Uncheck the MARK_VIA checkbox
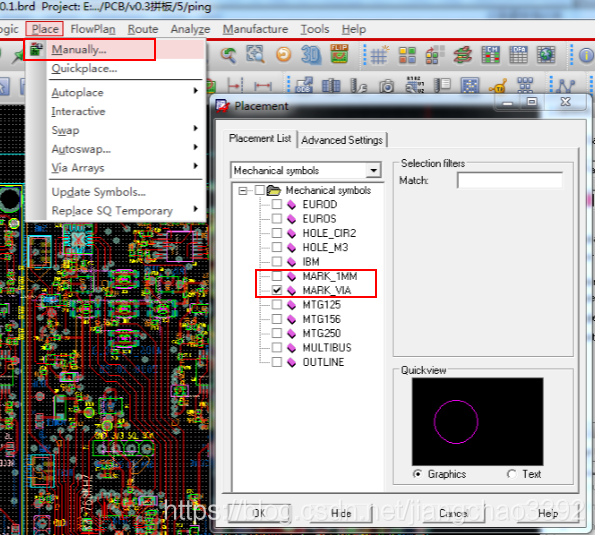 coord(277,290)
